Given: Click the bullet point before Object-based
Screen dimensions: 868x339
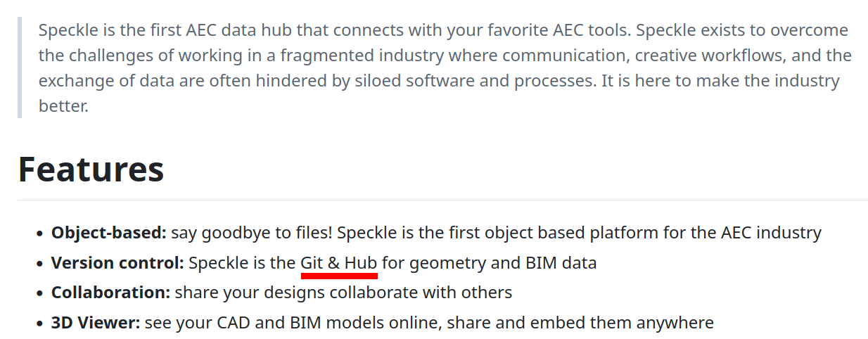Looking at the screenshot, I should [40, 233].
